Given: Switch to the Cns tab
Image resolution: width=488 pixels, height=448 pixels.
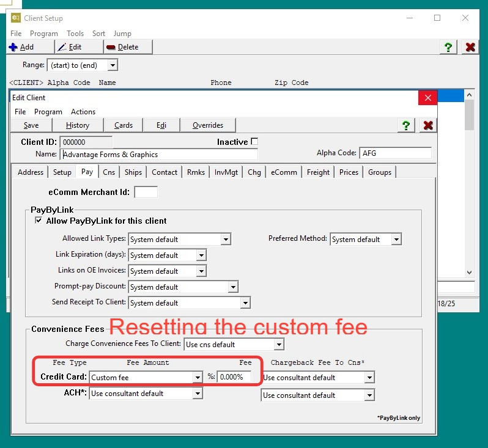Looking at the screenshot, I should tap(109, 172).
